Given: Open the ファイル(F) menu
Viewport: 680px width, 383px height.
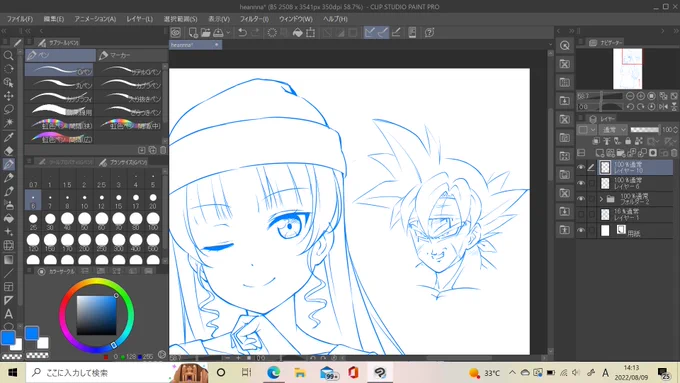Looking at the screenshot, I should coord(20,19).
